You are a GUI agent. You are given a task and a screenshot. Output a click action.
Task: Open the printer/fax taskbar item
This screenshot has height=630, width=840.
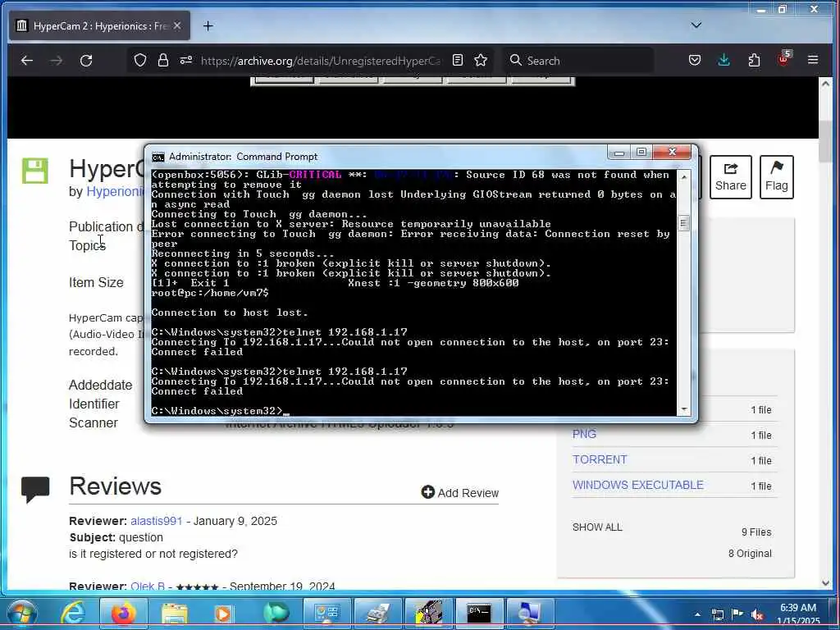point(377,614)
